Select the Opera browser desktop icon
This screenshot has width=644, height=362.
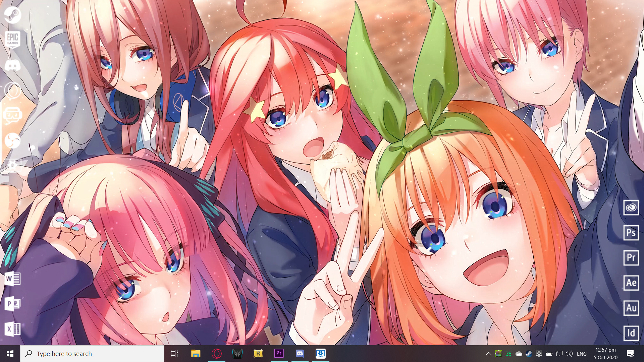click(x=12, y=90)
